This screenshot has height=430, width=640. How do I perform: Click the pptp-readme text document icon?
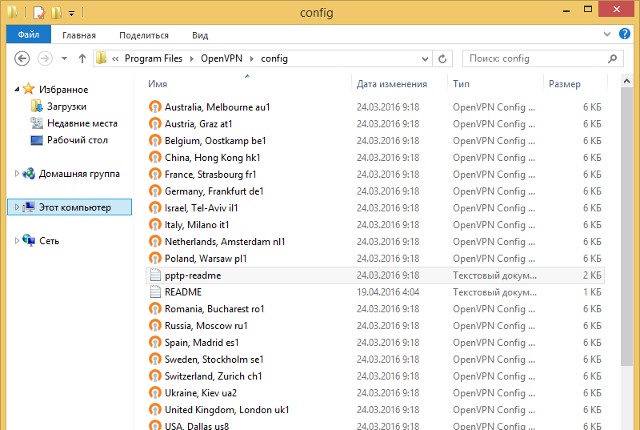155,275
